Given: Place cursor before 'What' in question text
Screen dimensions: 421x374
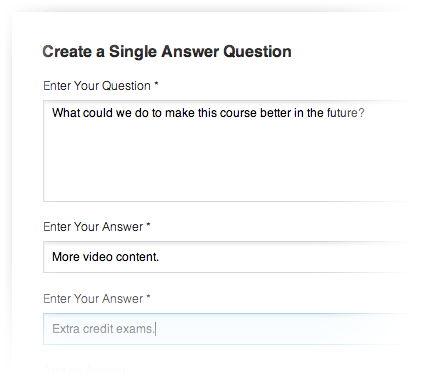Looking at the screenshot, I should click(x=52, y=113).
